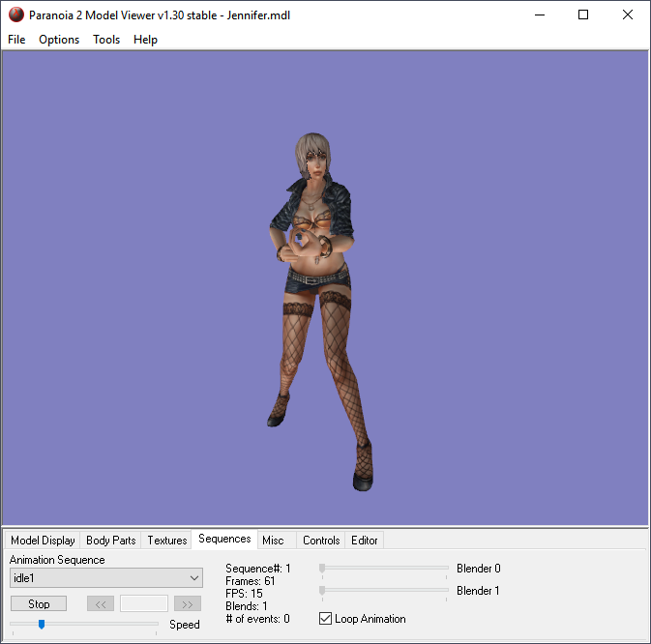Click the 'FPS: 15' text
The height and width of the screenshot is (644, 651).
pos(244,594)
